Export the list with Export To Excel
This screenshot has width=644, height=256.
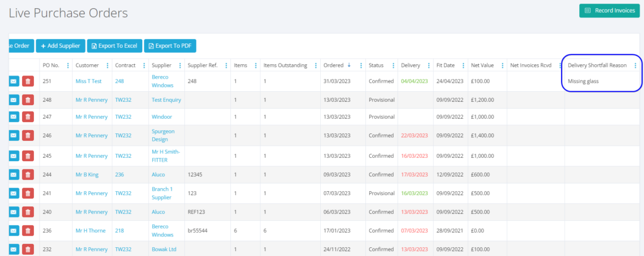[x=114, y=46]
